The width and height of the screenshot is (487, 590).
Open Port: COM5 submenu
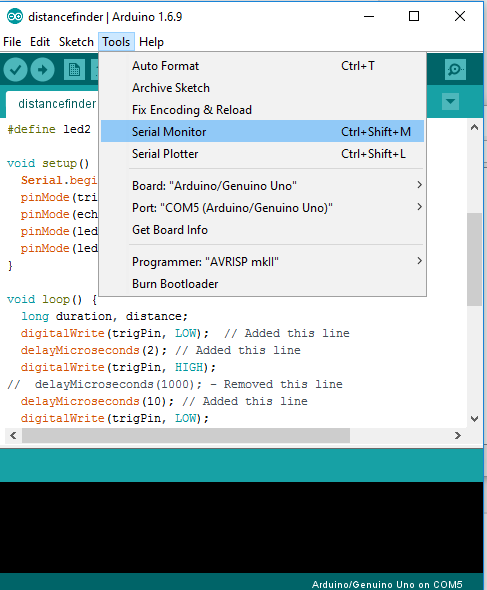[x=262, y=208]
